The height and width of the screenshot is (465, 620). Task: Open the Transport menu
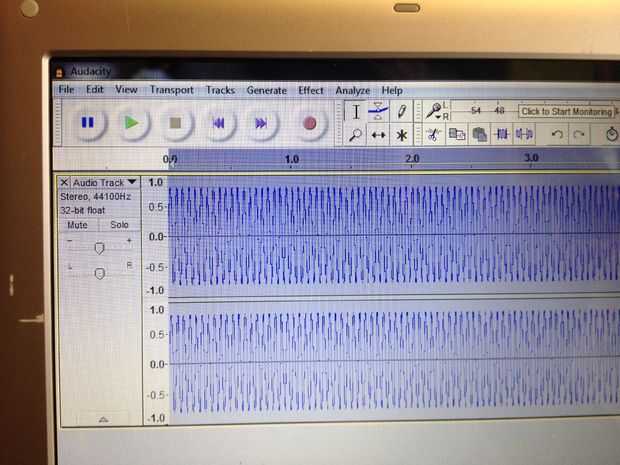[172, 90]
